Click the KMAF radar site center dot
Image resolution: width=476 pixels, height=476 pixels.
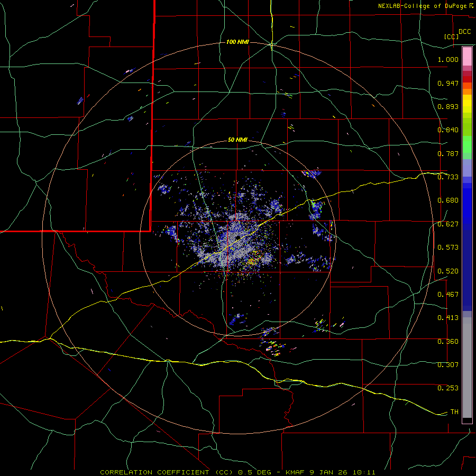(x=237, y=237)
